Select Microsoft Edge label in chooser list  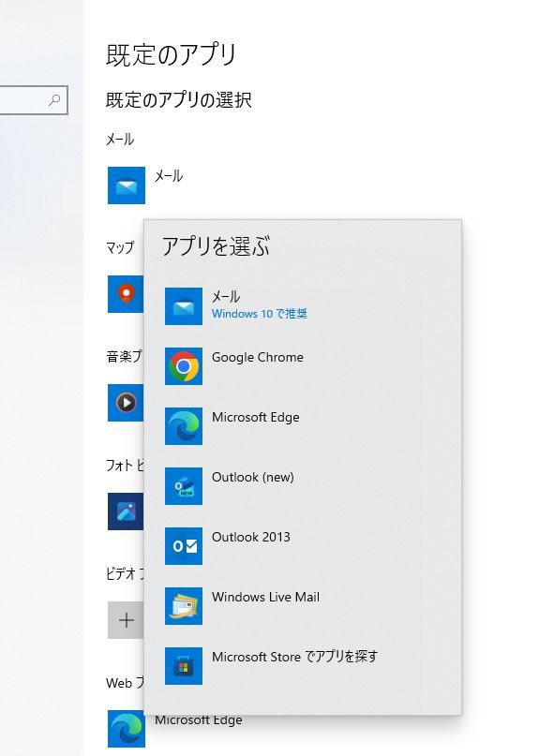point(256,417)
